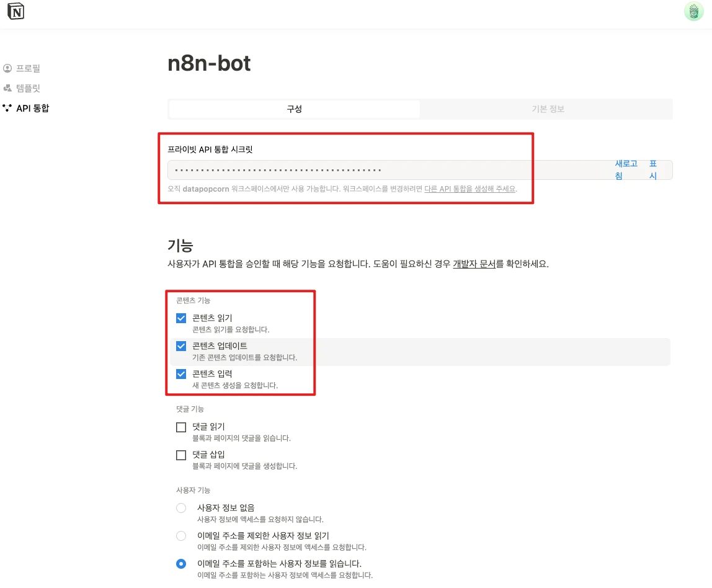Uncheck the 콘텐츠 업데이트 checkbox
The image size is (712, 588).
point(181,346)
